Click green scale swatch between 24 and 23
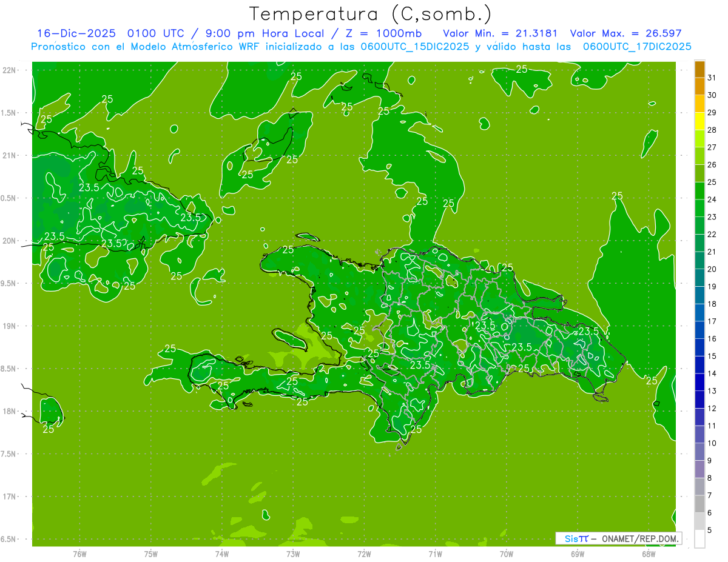 coord(699,208)
